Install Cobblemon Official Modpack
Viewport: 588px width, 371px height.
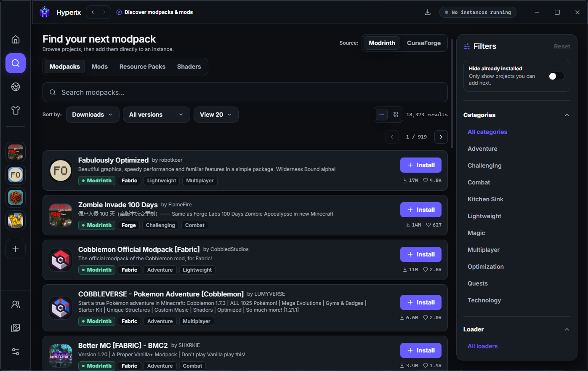[x=420, y=254]
